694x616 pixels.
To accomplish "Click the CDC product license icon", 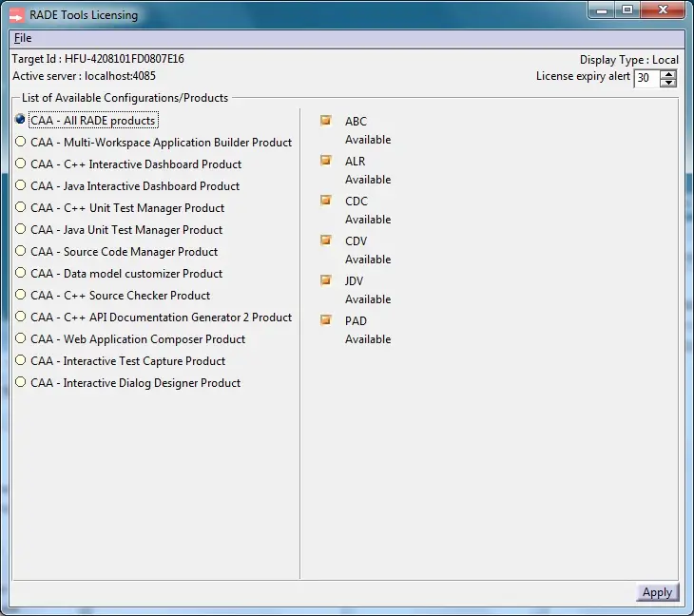I will (x=326, y=201).
